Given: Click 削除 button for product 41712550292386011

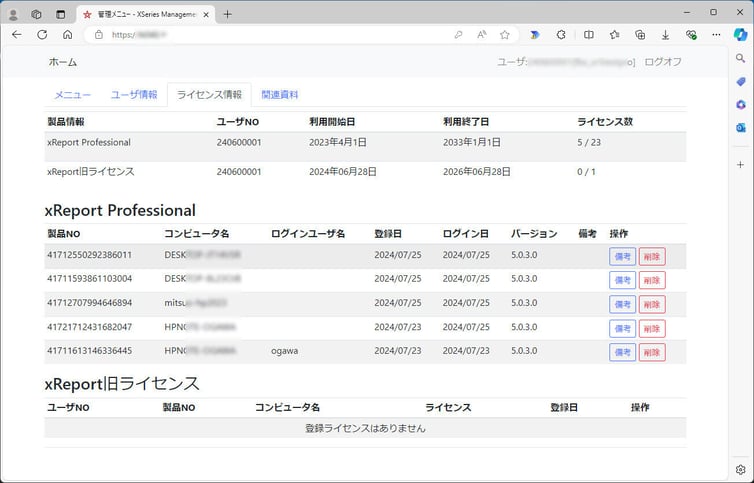Looking at the screenshot, I should (652, 256).
